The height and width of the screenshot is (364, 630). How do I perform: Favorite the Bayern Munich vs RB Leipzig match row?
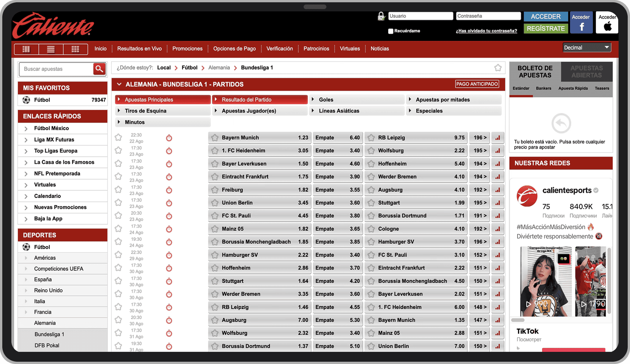click(118, 137)
